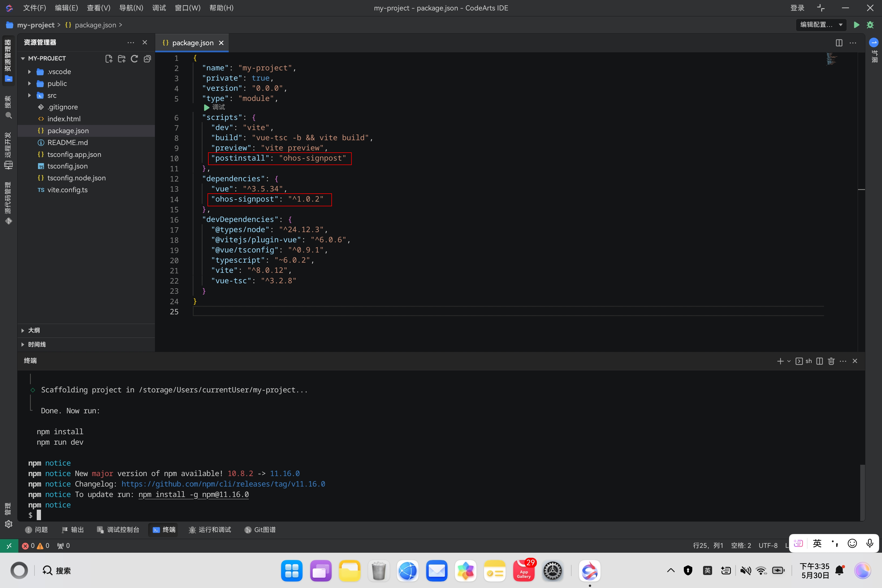Image resolution: width=882 pixels, height=588 pixels.
Task: Click the code minimap thumbnail
Action: click(831, 59)
